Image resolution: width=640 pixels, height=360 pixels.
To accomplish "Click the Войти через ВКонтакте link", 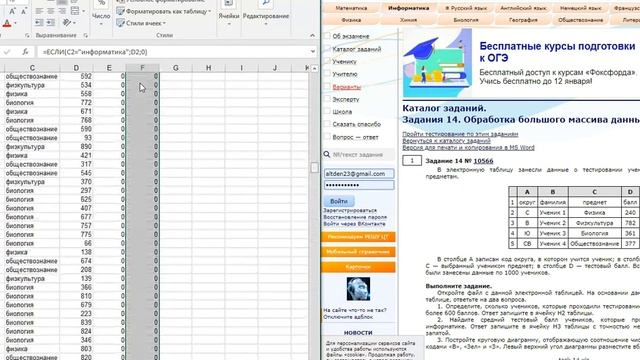I will pyautogui.click(x=354, y=224).
